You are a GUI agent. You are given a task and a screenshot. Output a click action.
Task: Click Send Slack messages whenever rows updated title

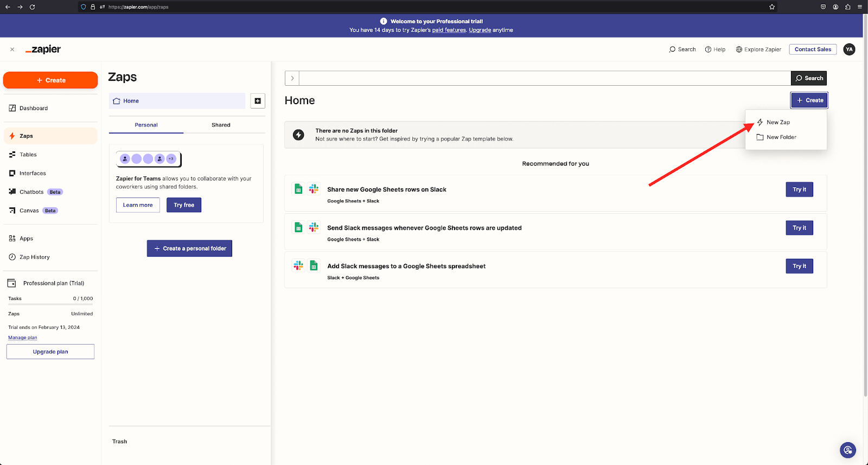tap(424, 228)
